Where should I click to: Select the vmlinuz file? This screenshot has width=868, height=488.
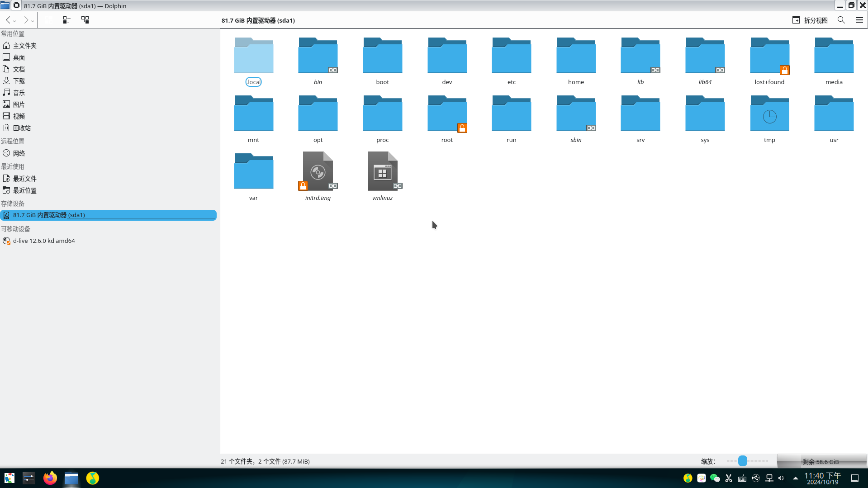[383, 171]
